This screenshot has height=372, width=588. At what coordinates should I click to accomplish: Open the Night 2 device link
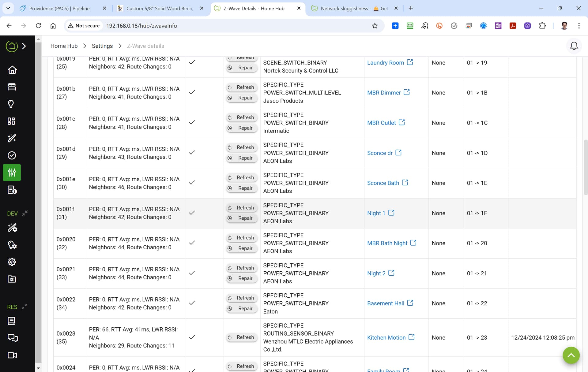click(376, 273)
